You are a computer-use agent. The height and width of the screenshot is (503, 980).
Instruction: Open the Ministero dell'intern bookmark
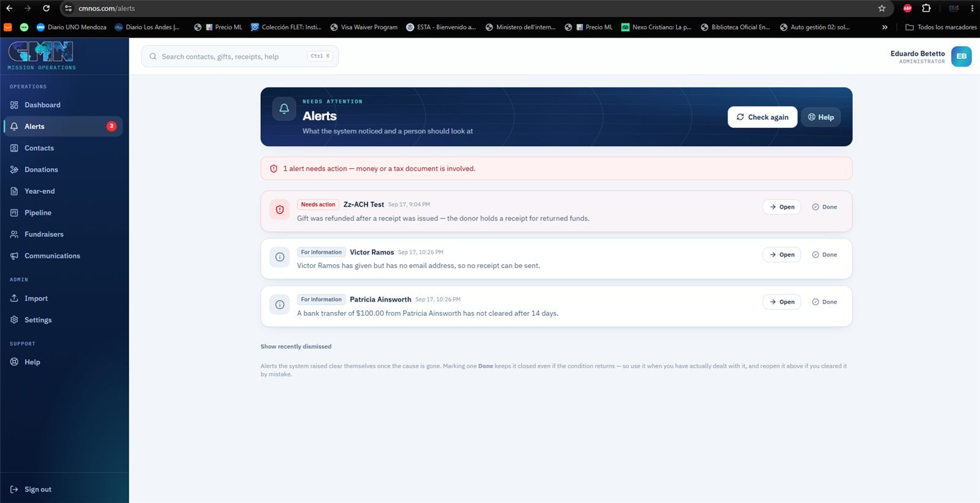(x=521, y=28)
